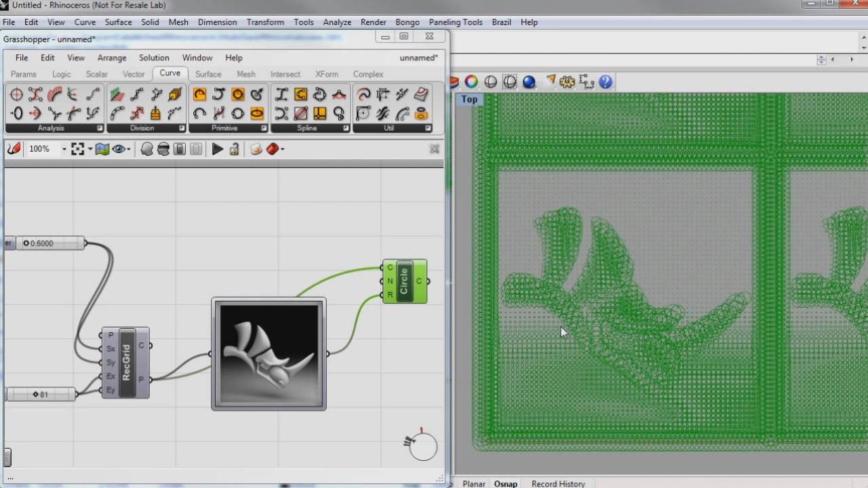Click the grey X on the canvas toolbar

[x=435, y=148]
